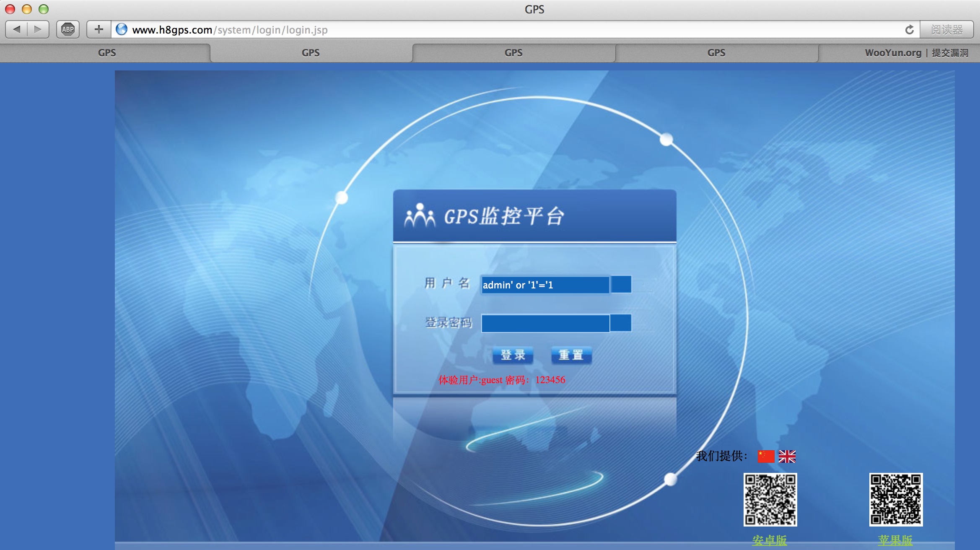Go forward with the browser forward arrow
The height and width of the screenshot is (550, 980).
point(38,29)
